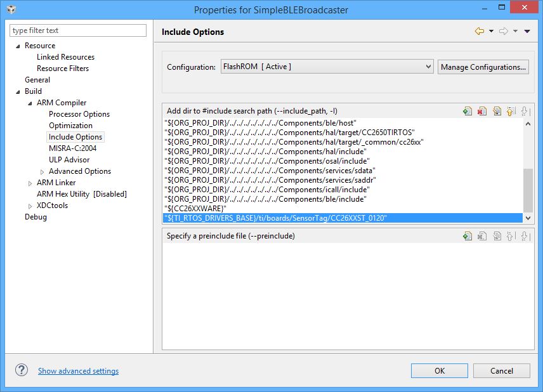This screenshot has width=543, height=392.
Task: Open the Debug properties page
Action: (36, 217)
